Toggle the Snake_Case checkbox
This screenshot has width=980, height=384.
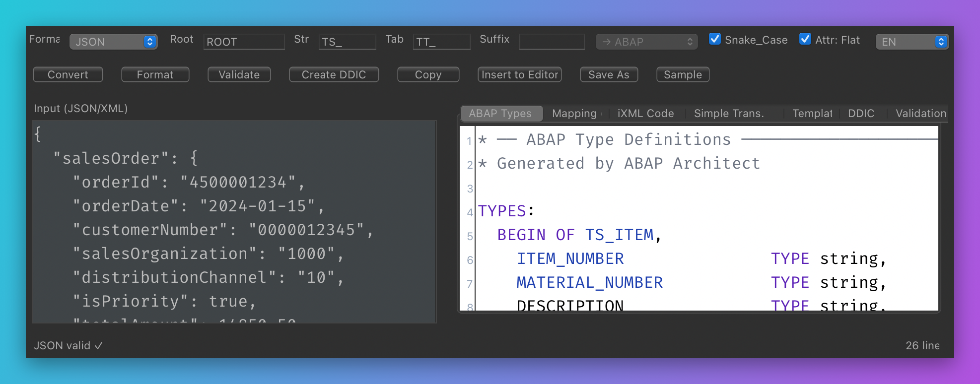tap(715, 39)
